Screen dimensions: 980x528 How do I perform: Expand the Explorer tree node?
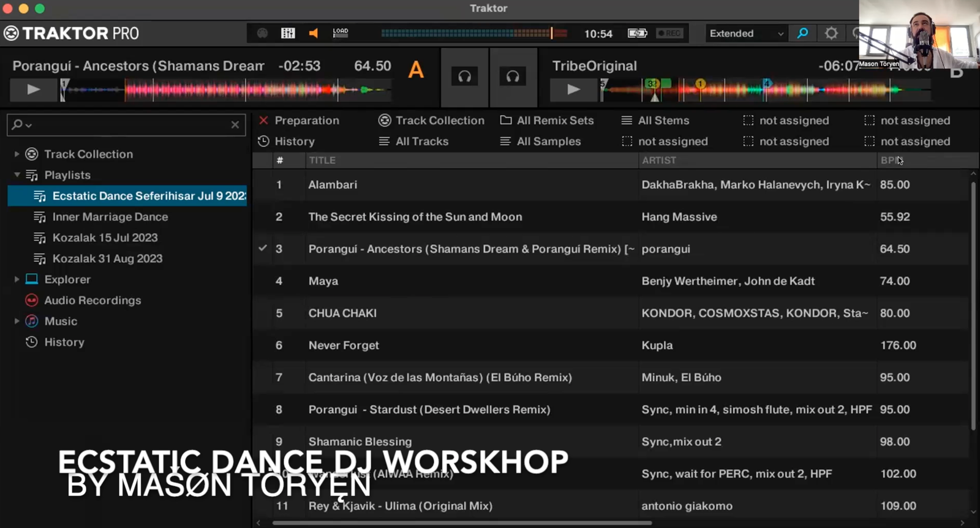pos(17,279)
